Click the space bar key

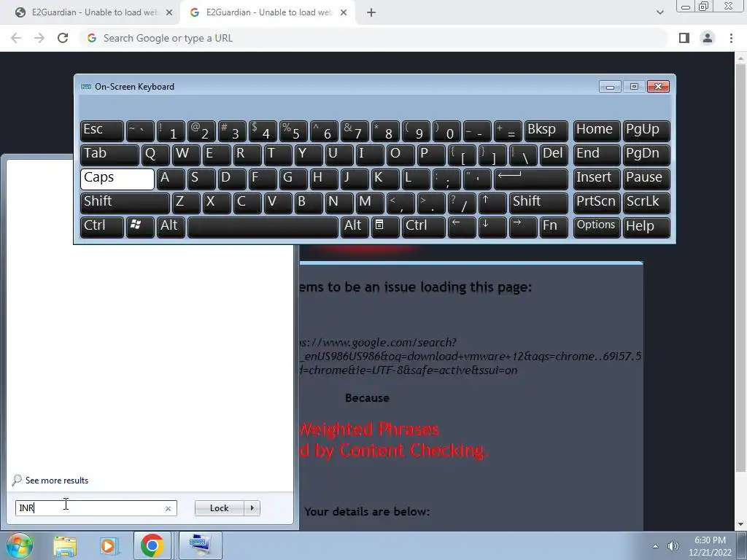point(263,227)
